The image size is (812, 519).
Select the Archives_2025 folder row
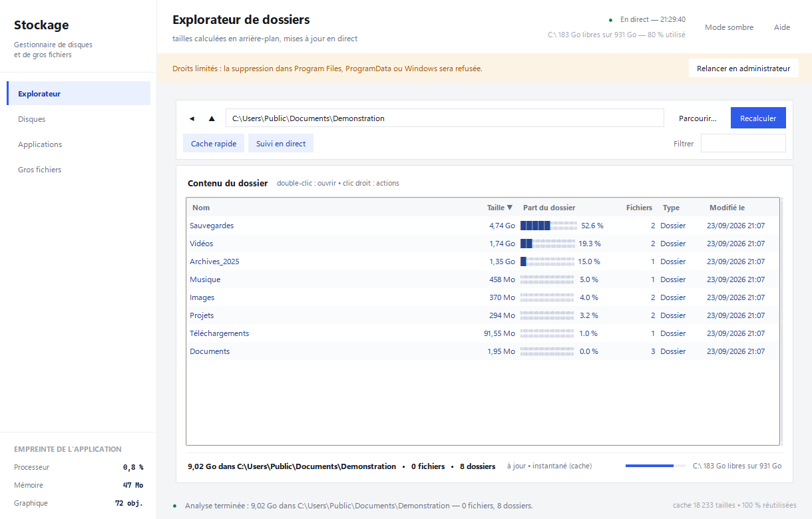(483, 261)
